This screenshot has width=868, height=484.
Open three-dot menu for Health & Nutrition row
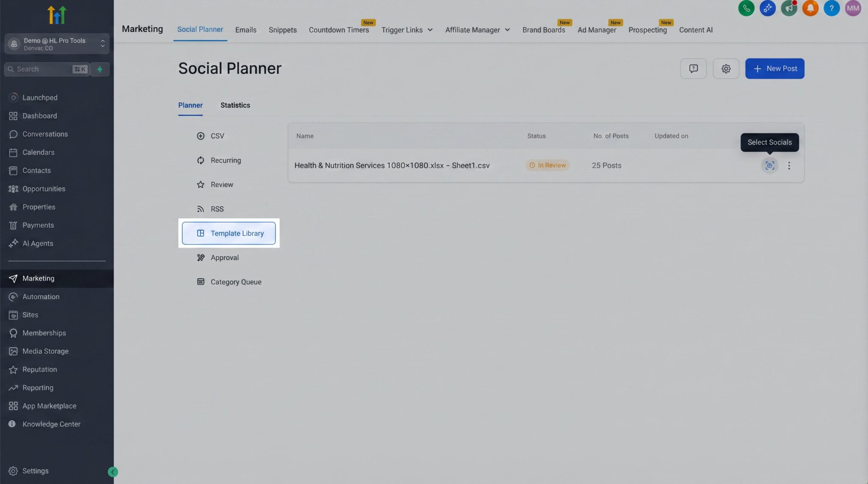(x=789, y=166)
